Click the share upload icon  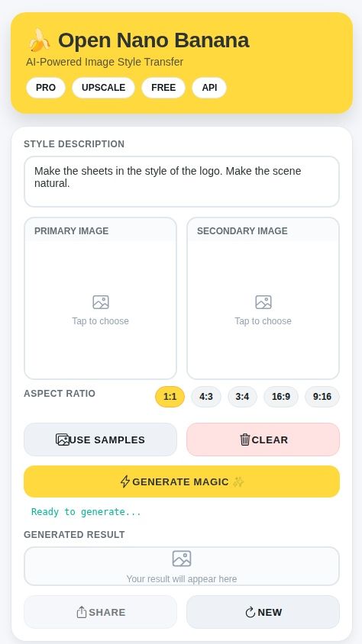click(82, 612)
